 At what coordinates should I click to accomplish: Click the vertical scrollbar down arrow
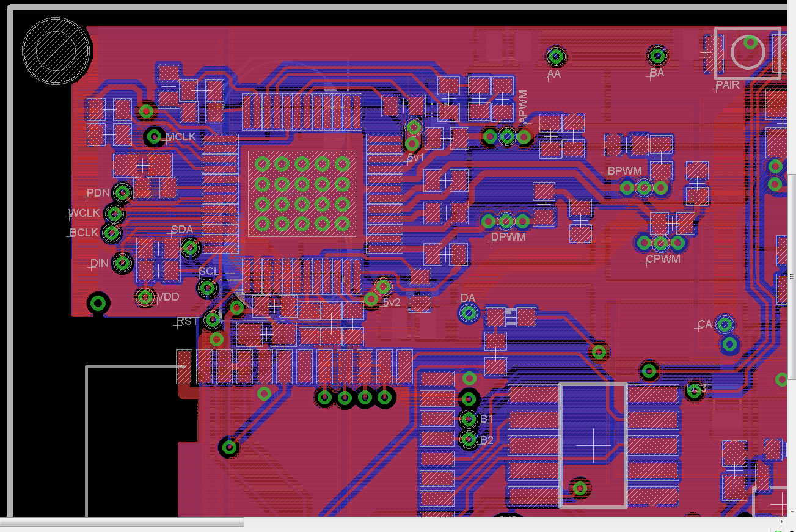coord(791,512)
